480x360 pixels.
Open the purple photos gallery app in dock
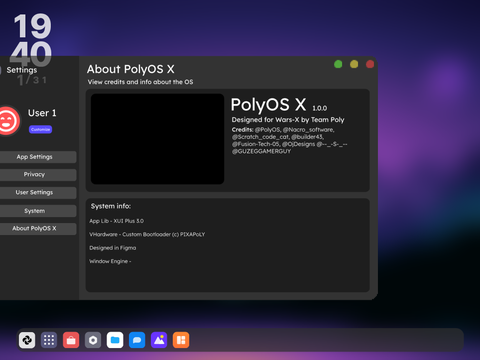pos(159,340)
